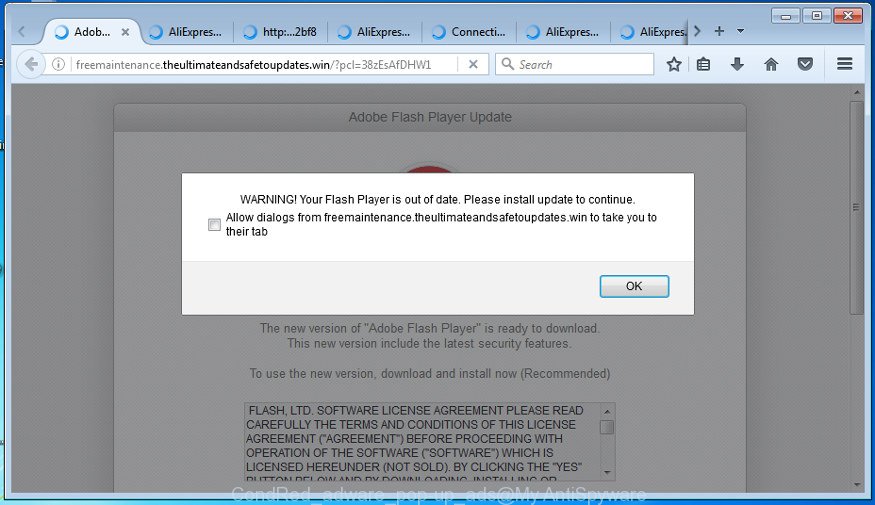Click "Adobe Flash Player Update" heading

tap(430, 117)
